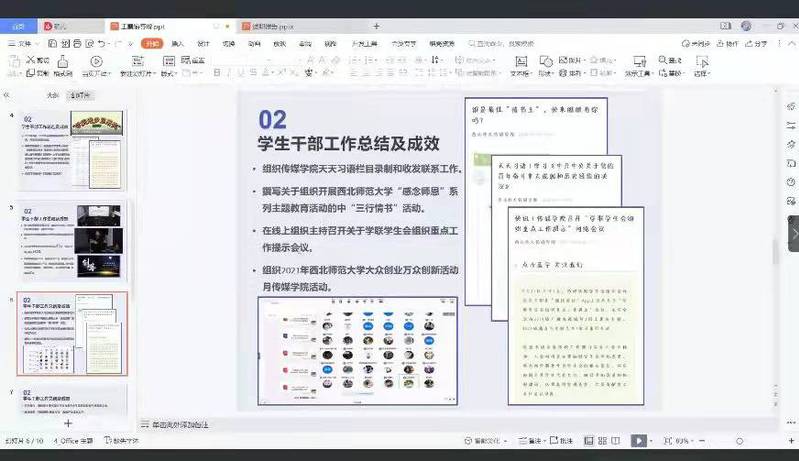The width and height of the screenshot is (799, 461).
Task: Click the Text Box (文本框) tool icon
Action: (520, 66)
